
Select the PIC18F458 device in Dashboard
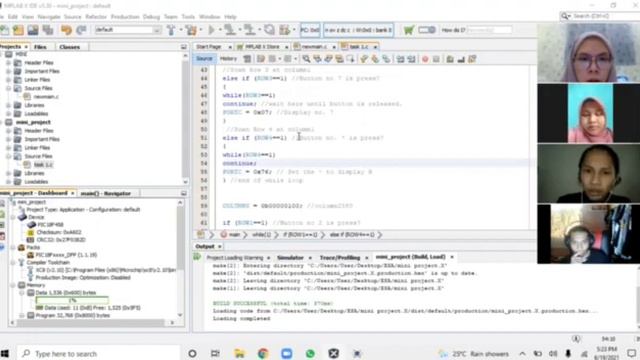pos(50,224)
